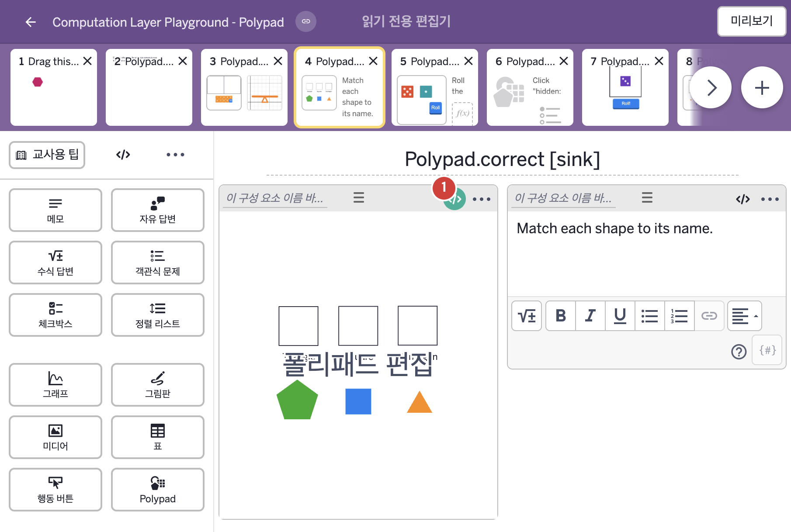
Task: Toggle numbered list
Action: (x=680, y=316)
